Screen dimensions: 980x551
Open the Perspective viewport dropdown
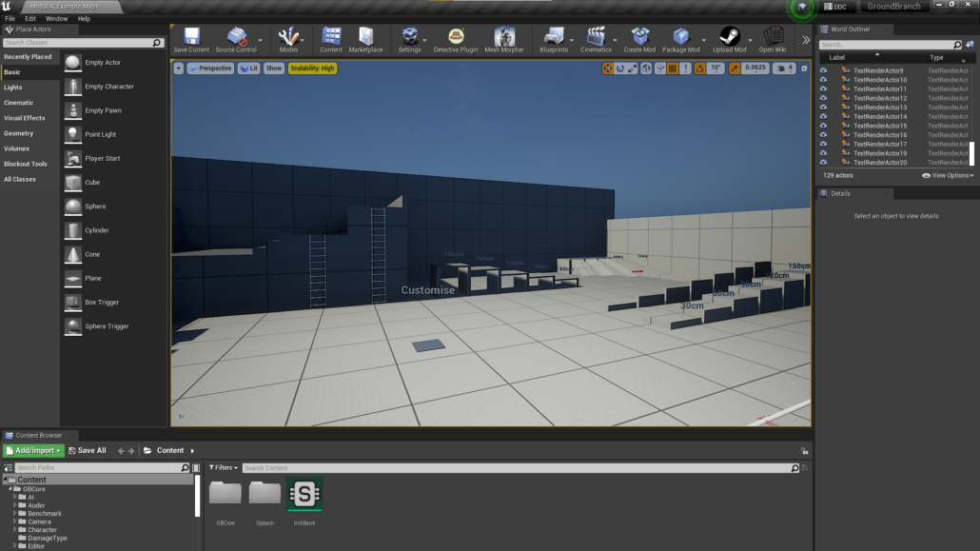tap(209, 68)
